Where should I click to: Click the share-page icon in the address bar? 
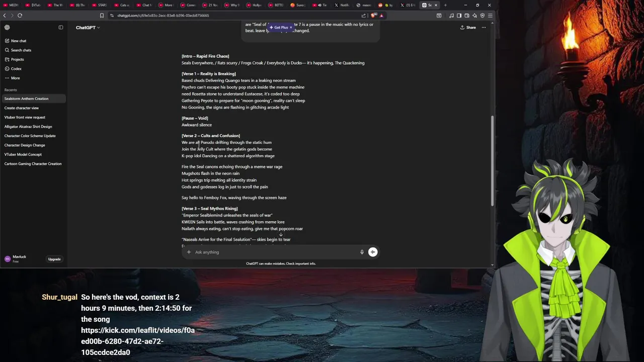click(x=364, y=15)
